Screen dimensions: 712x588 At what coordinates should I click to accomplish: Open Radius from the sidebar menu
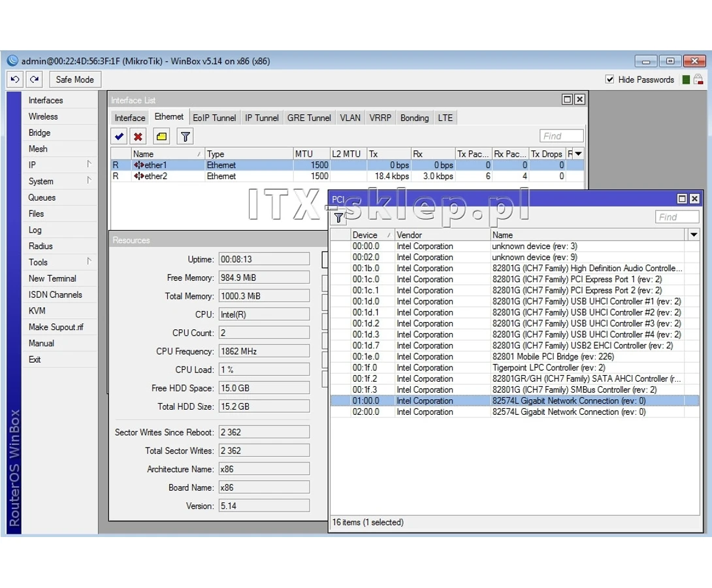coord(59,246)
